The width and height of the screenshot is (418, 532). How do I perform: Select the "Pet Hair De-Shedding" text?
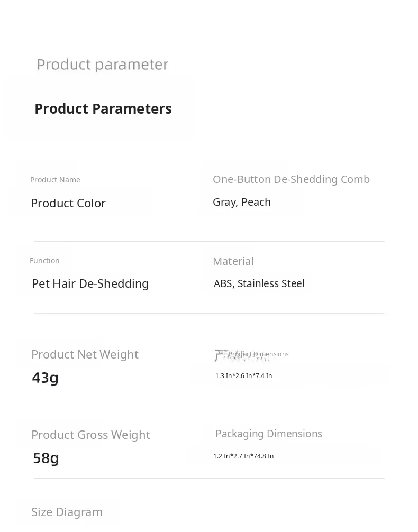point(90,283)
